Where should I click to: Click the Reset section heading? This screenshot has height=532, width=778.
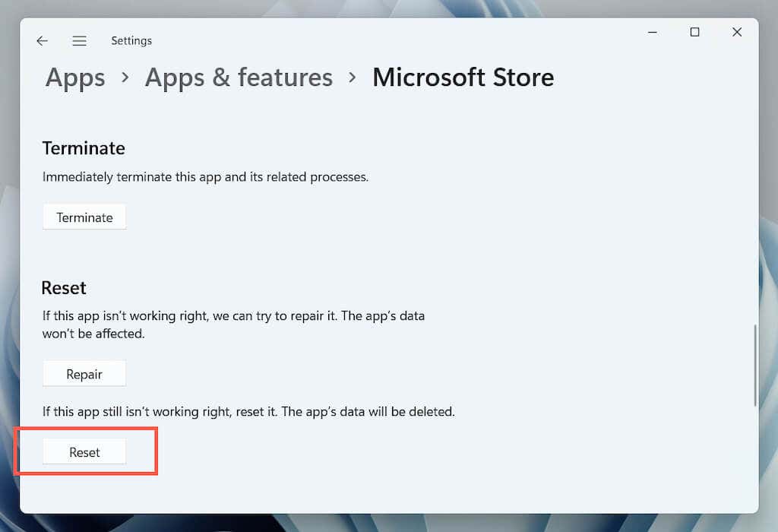[x=64, y=288]
